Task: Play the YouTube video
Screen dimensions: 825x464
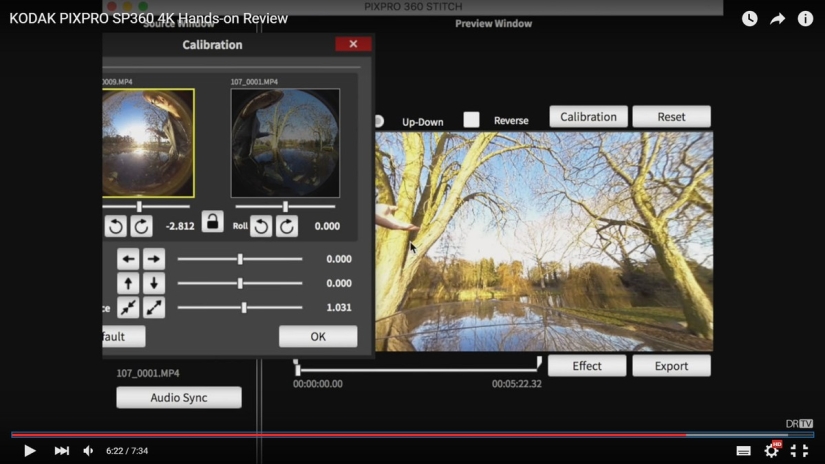Action: 30,451
